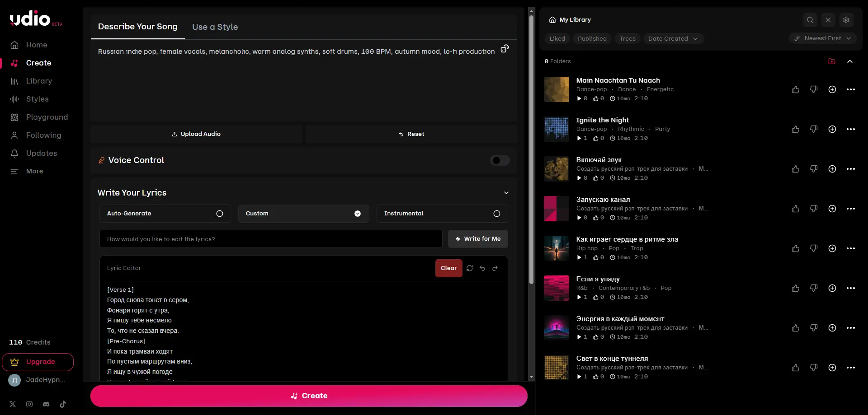Toggle the Published filter chip
This screenshot has width=868, height=415.
[592, 39]
